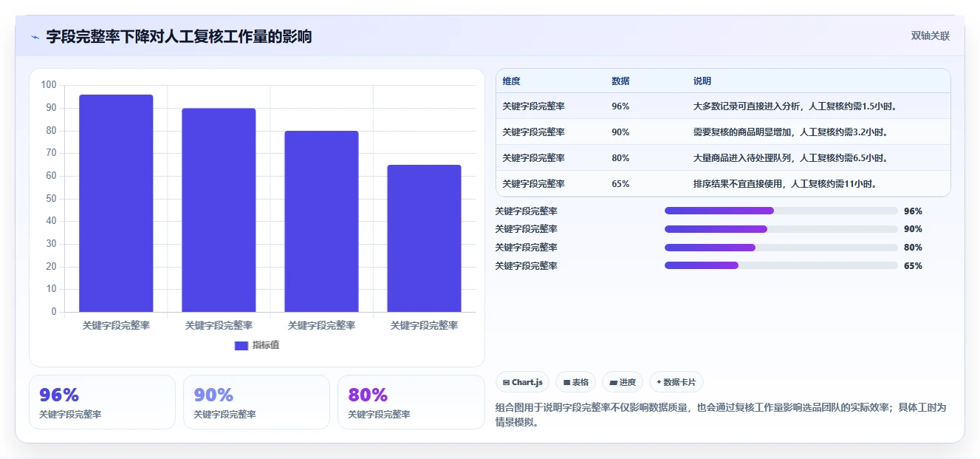Click the chart bar reaching 80

tap(321, 222)
